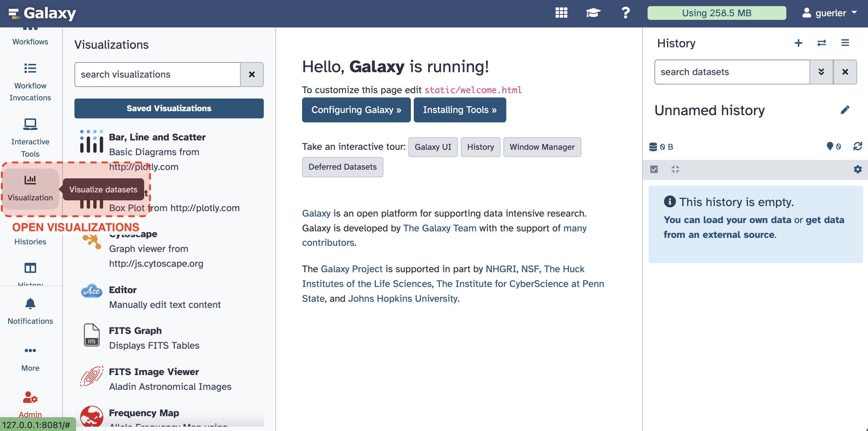Image resolution: width=868 pixels, height=431 pixels.
Task: Click the history operations gear icon
Action: (x=858, y=169)
